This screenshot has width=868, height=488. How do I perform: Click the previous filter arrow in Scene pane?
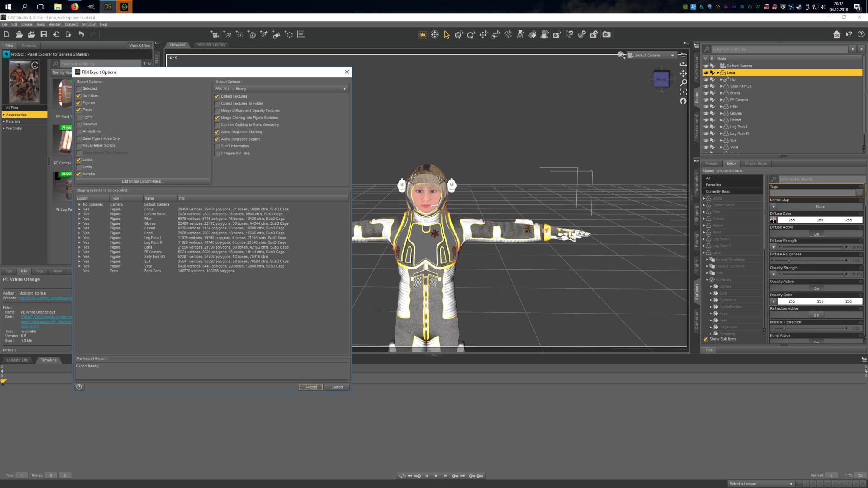(852, 49)
